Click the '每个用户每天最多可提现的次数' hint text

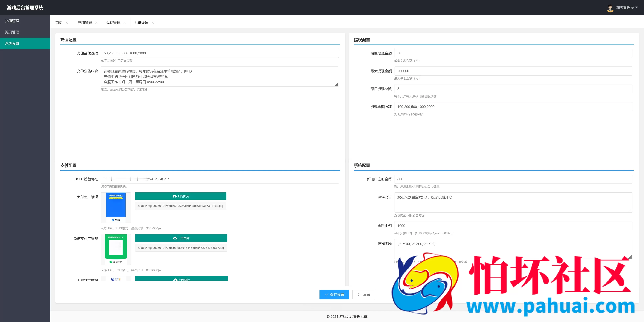[x=415, y=96]
